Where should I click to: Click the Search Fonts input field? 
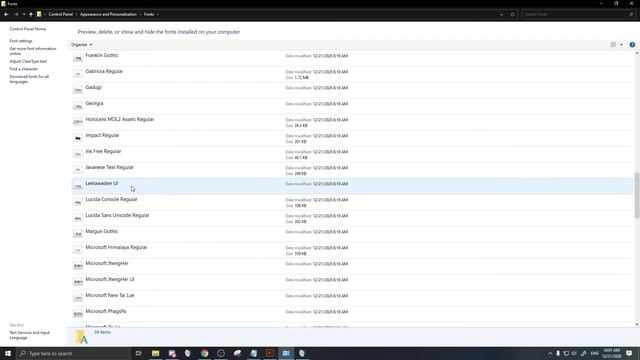(576, 14)
